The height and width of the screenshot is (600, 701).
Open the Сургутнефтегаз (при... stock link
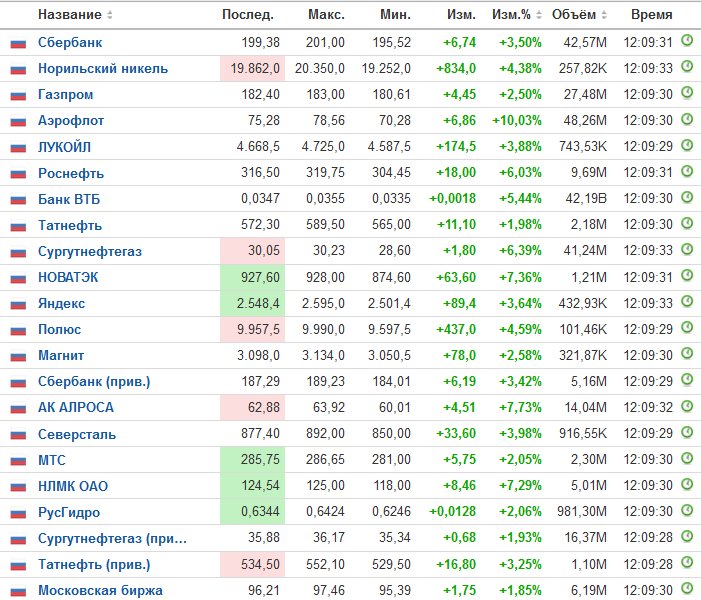pyautogui.click(x=112, y=538)
